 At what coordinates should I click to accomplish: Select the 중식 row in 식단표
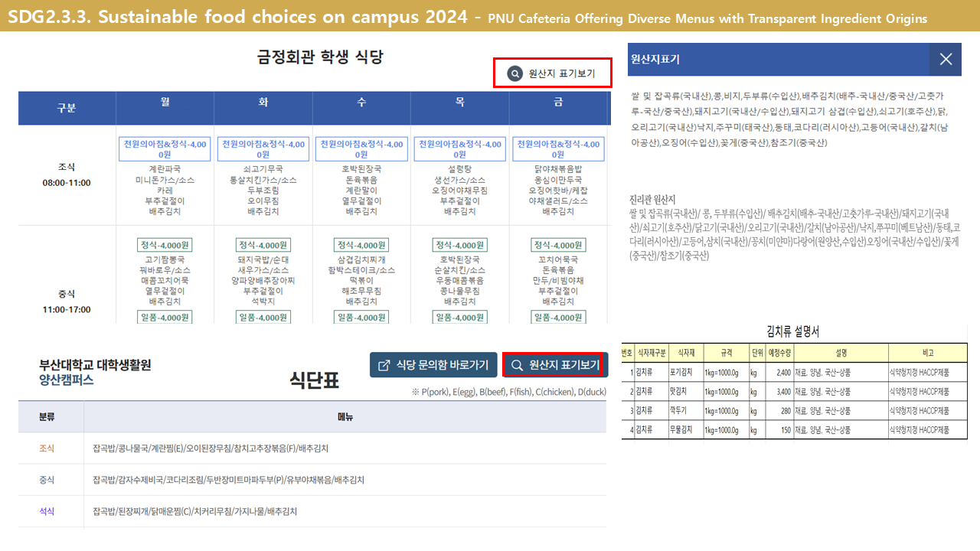[x=47, y=480]
